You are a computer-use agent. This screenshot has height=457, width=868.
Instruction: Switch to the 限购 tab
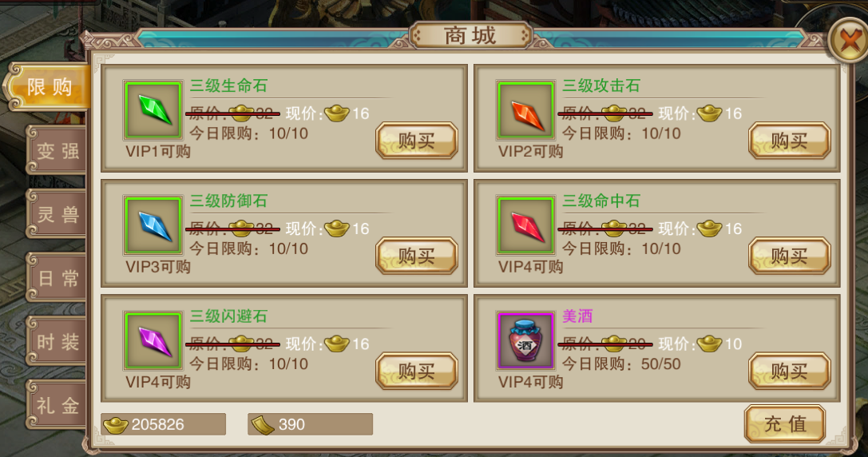point(49,87)
